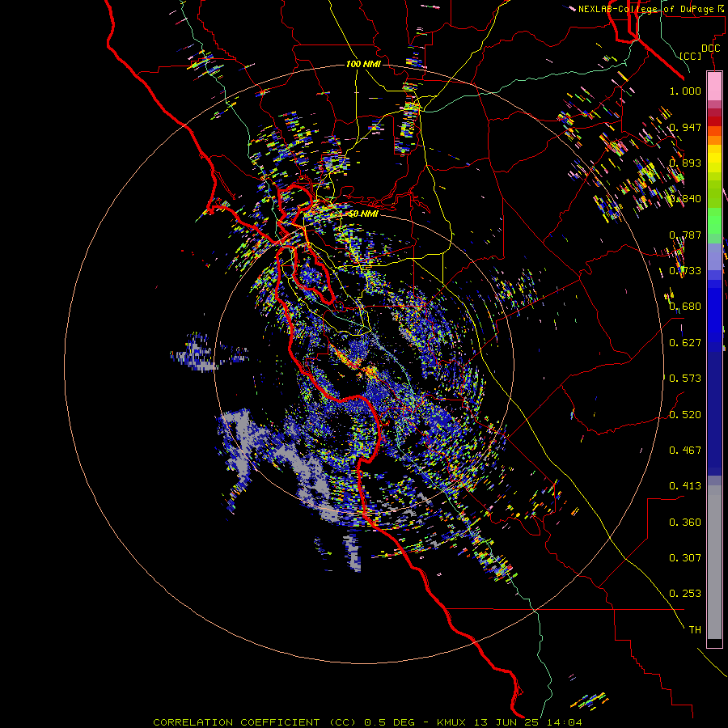The height and width of the screenshot is (728, 728).
Task: Select the 0.360 scale value
Action: point(685,523)
